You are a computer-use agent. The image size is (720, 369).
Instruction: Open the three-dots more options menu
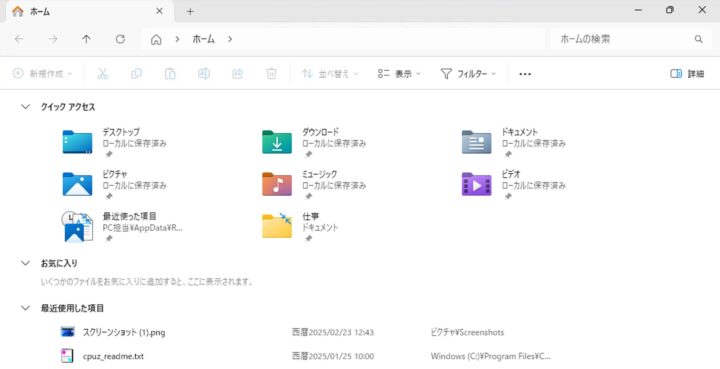(525, 74)
